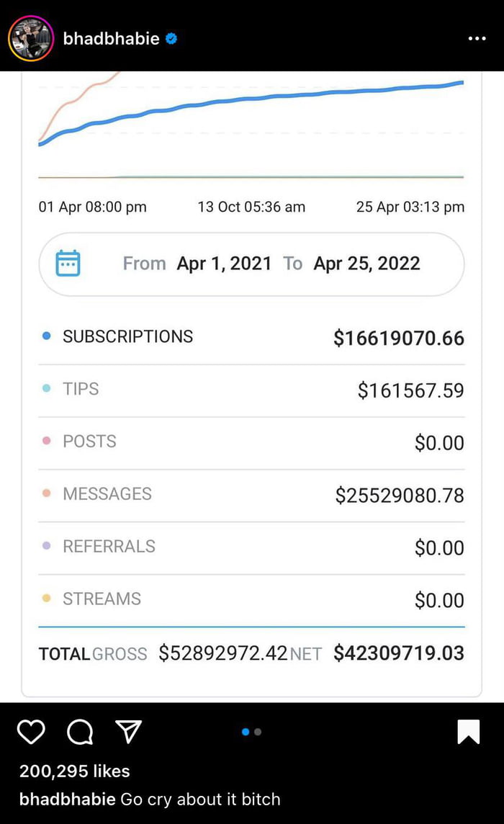Select the second carousel dot

point(258,731)
